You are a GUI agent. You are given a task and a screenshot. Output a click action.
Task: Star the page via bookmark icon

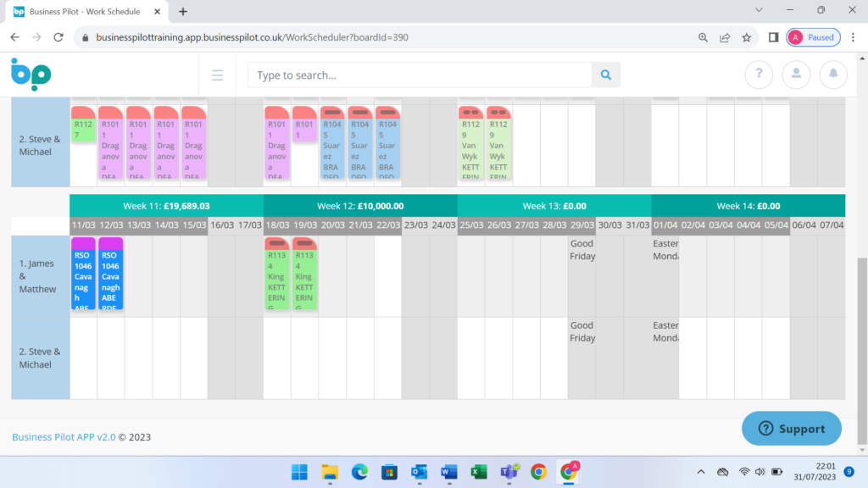(745, 37)
